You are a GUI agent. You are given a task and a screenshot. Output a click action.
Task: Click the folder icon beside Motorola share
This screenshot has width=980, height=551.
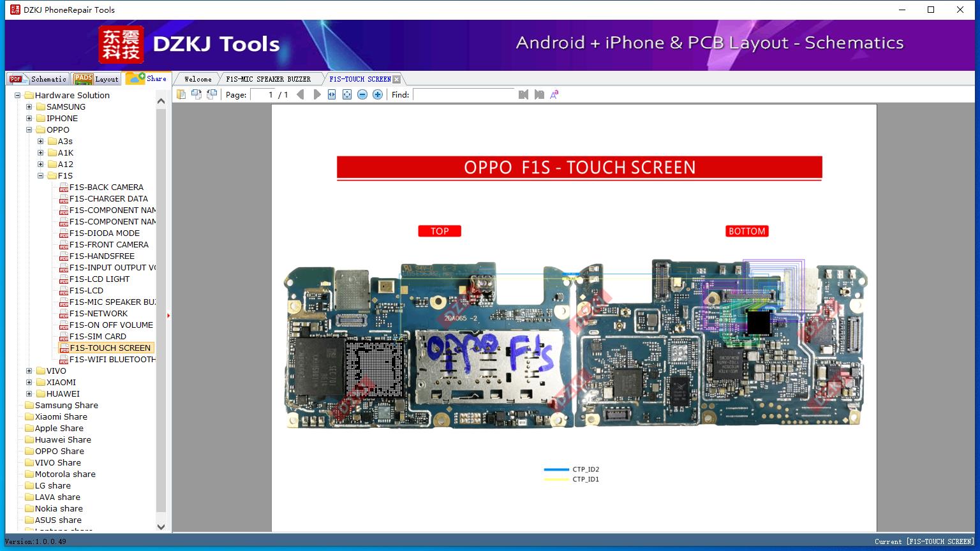29,474
